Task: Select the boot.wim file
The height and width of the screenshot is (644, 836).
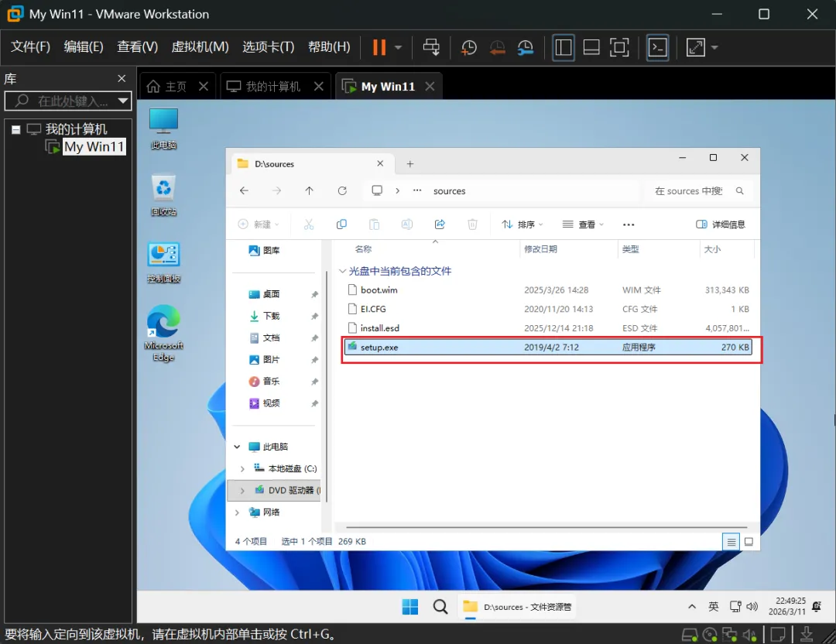Action: coord(548,290)
